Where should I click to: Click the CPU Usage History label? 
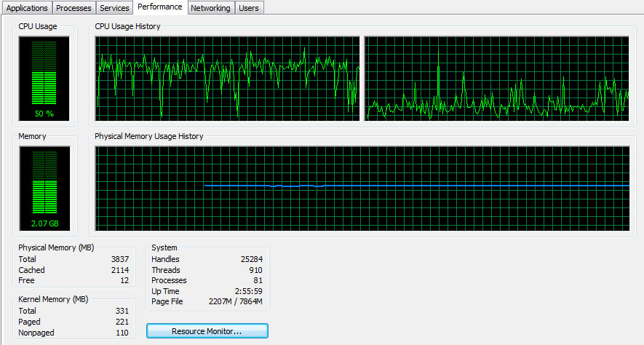(x=127, y=26)
